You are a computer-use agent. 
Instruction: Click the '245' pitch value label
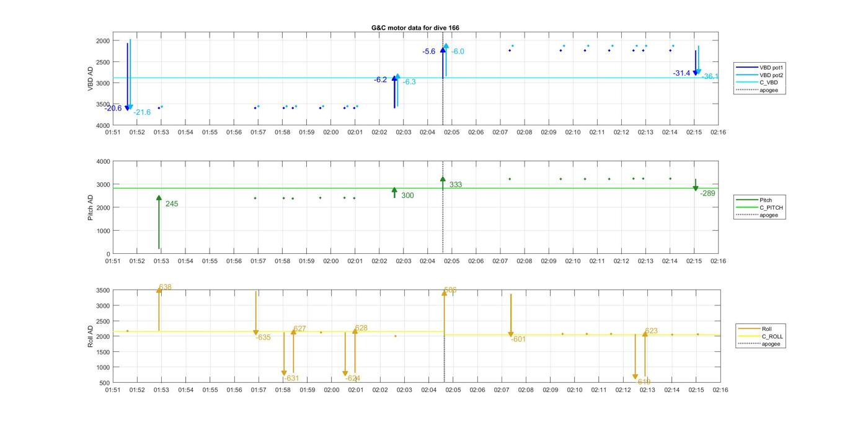tap(172, 204)
